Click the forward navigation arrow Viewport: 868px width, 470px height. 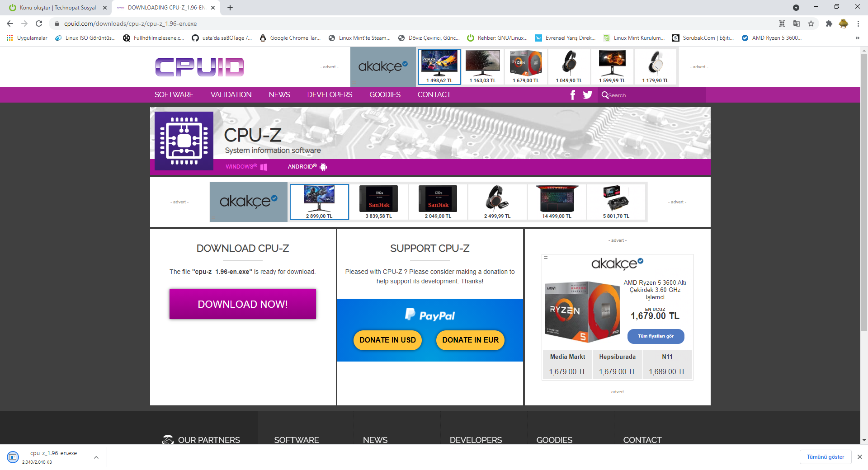[24, 23]
